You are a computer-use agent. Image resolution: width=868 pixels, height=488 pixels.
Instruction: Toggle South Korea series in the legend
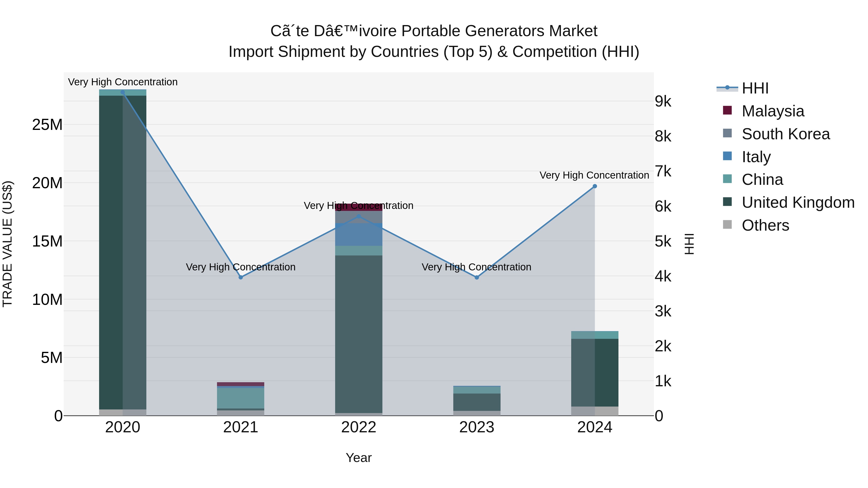click(x=776, y=134)
